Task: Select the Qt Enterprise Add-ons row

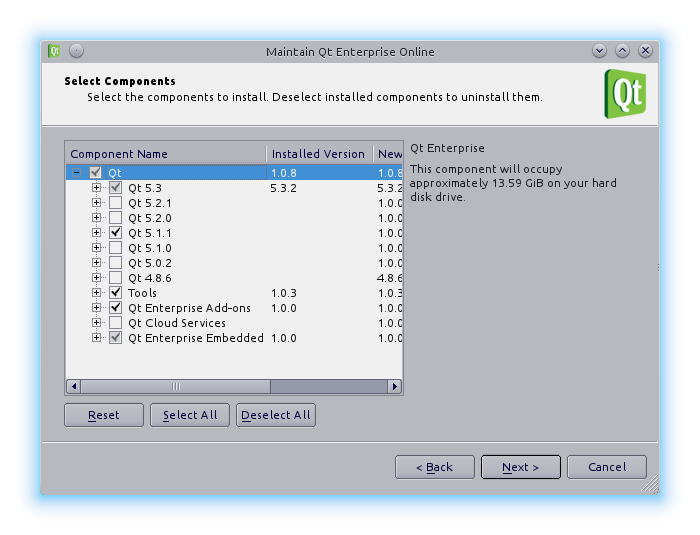Action: click(x=189, y=308)
